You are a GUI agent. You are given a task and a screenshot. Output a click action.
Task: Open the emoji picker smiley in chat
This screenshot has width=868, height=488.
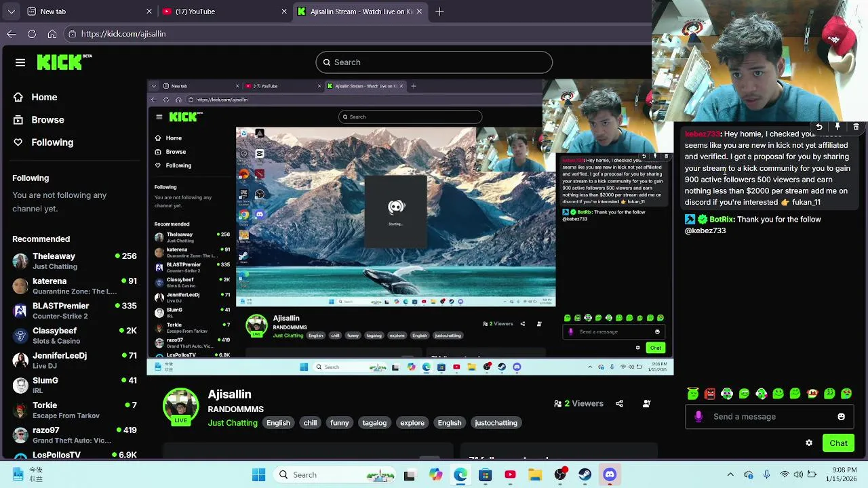[842, 416]
